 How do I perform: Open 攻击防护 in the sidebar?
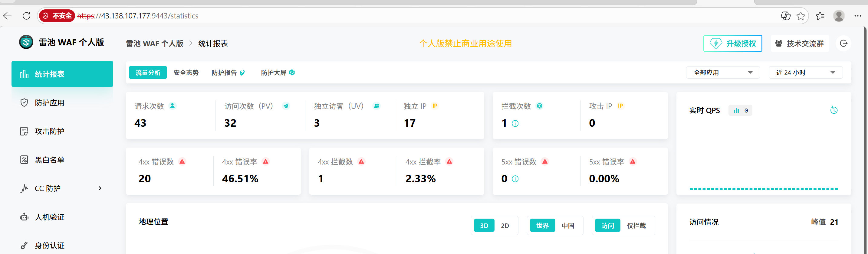point(62,131)
